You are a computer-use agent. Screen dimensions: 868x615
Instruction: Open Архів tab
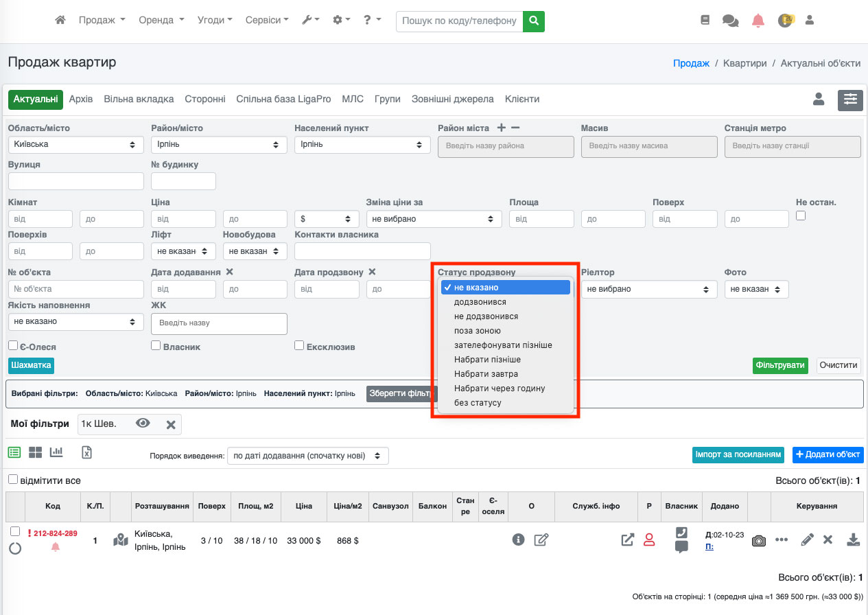point(81,100)
